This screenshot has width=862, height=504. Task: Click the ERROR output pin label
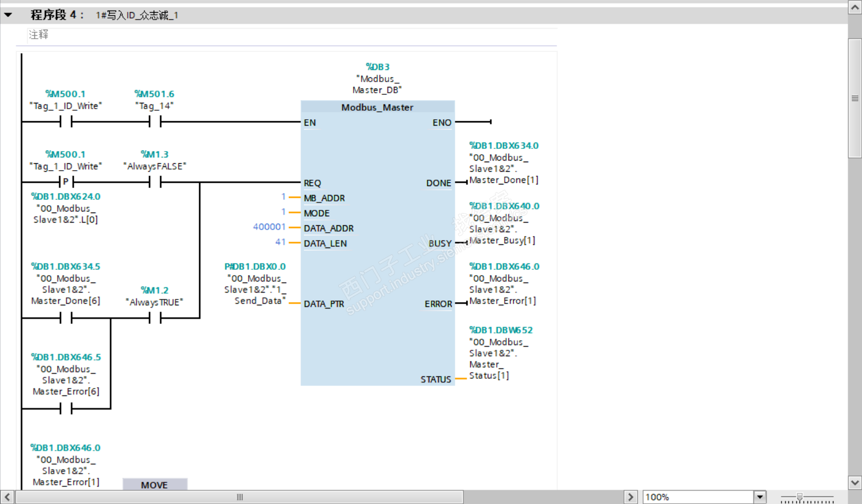[x=438, y=304]
